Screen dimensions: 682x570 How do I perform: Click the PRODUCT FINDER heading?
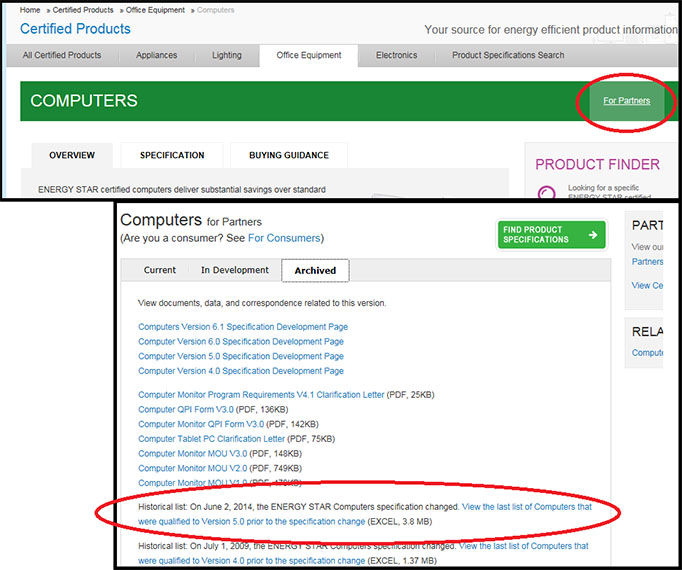click(597, 164)
